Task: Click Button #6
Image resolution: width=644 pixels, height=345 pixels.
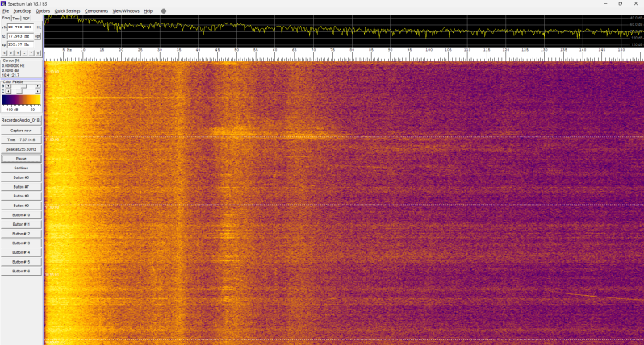Action: (x=21, y=177)
